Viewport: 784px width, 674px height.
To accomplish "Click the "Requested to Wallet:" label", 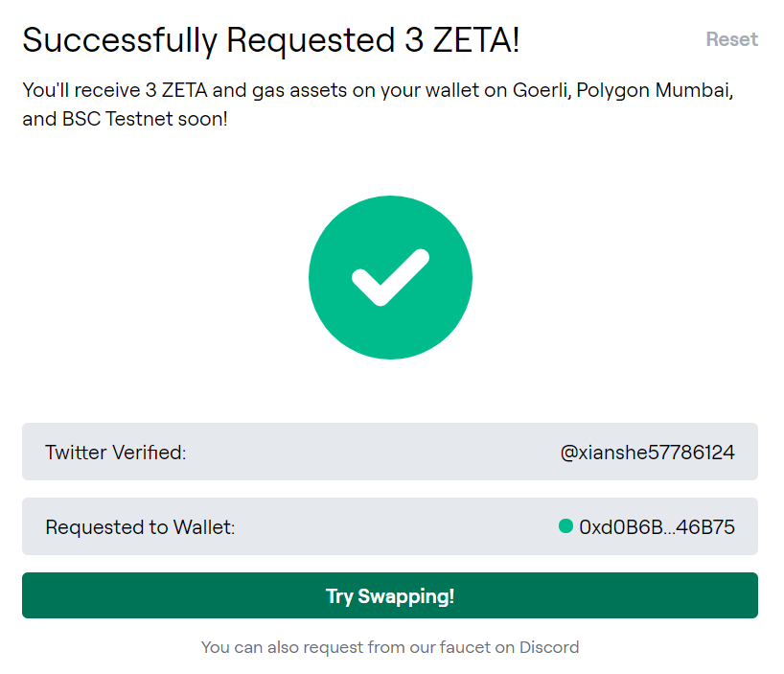I will [x=140, y=526].
